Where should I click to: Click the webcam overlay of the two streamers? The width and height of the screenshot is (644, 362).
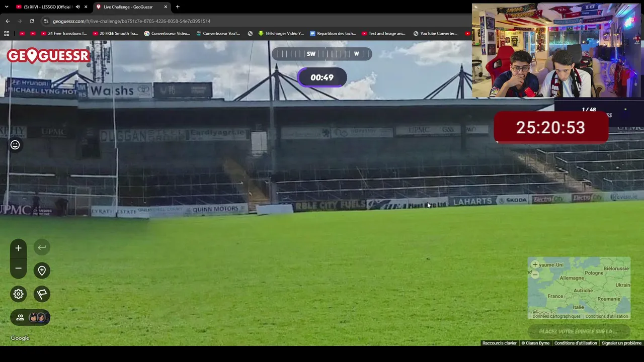(x=556, y=50)
